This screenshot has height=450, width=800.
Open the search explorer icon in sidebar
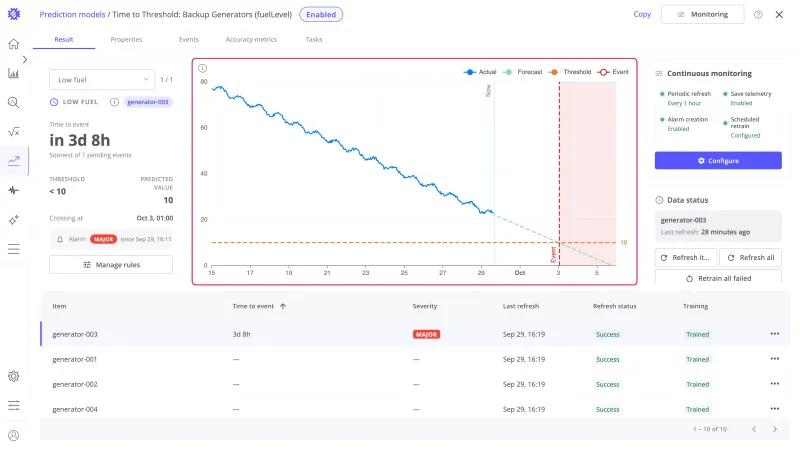(x=14, y=103)
